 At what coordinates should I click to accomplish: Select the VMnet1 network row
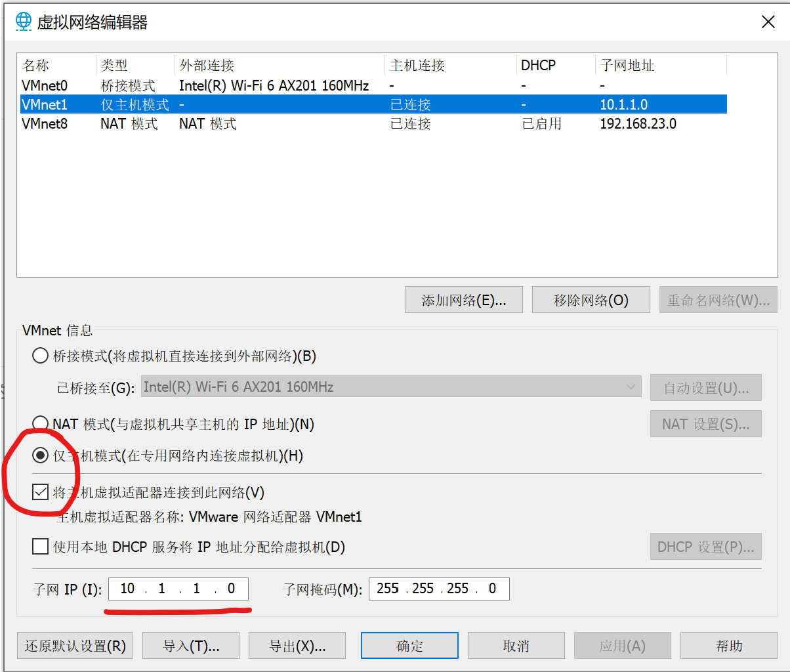pos(372,105)
